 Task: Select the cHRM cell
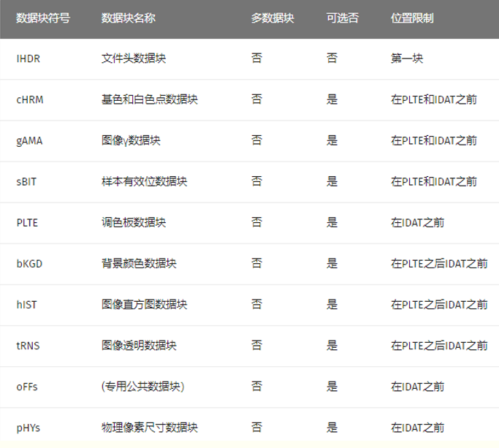30,100
